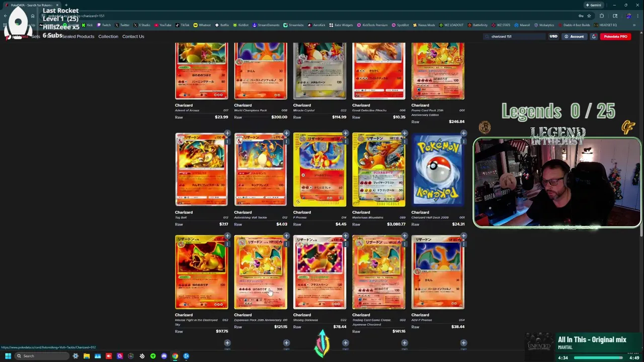Screen dimensions: 644x362
Task: Click plus on Expansion Pack 20th Anniversary card
Action: pos(286,236)
